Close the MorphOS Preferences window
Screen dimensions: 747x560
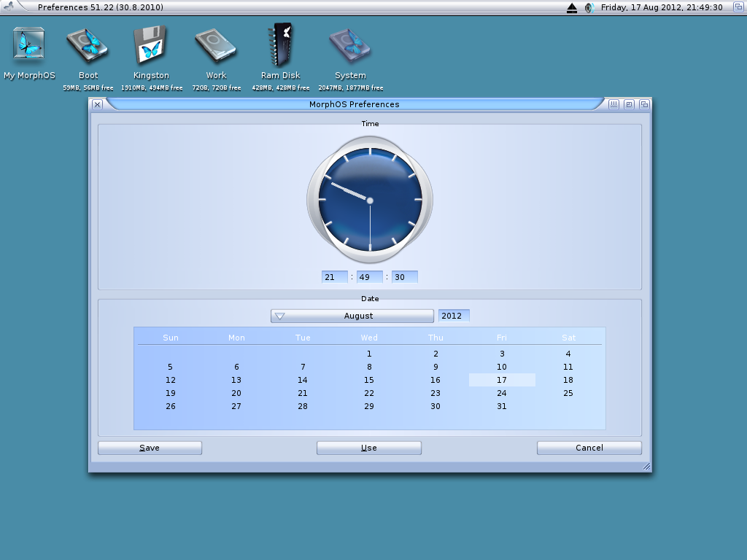(97, 104)
